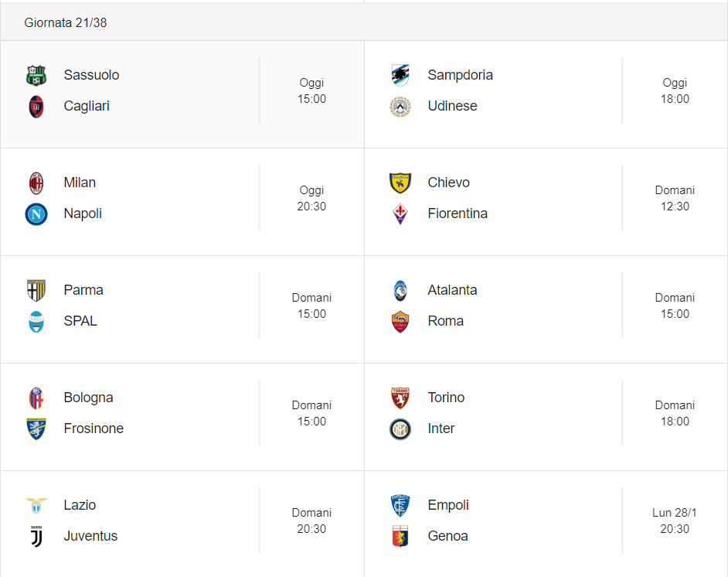
Task: Click the Inter round badge
Action: [x=400, y=429]
